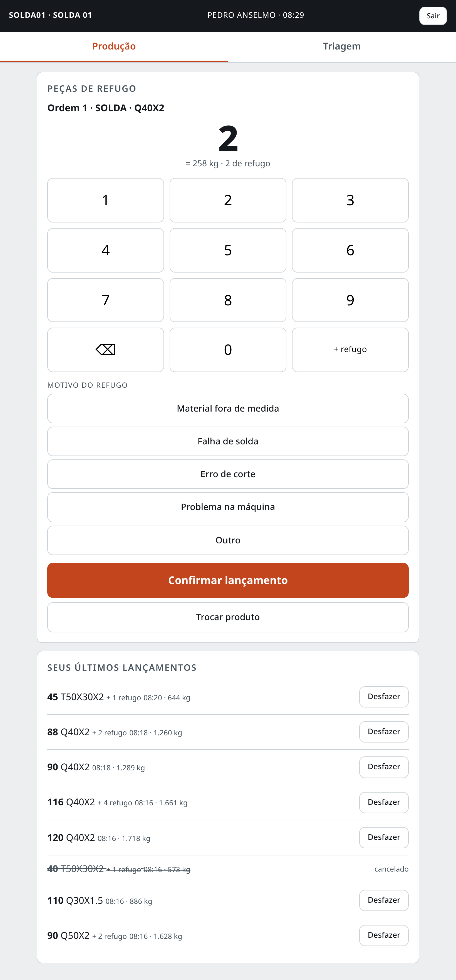
Task: Click Sair to log out
Action: (x=433, y=16)
